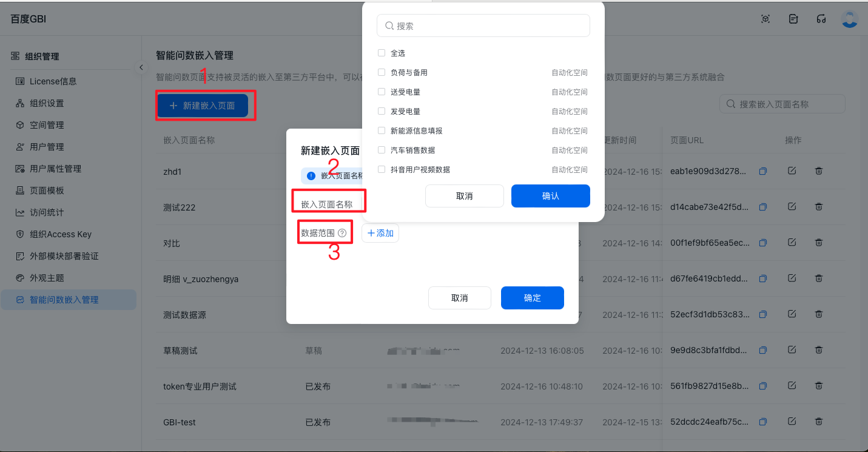Screen dimensions: 868x452
Task: Edit the 对比 embedded page
Action: 792,243
